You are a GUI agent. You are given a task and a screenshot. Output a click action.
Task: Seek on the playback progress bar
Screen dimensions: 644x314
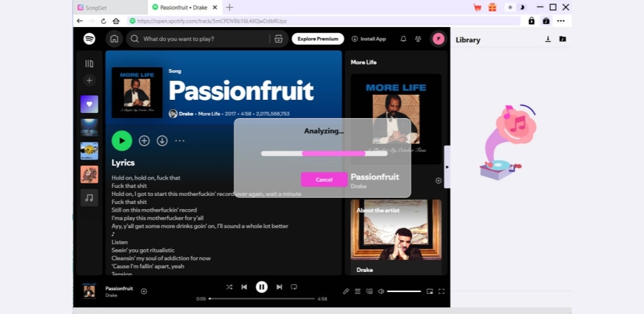[262, 298]
